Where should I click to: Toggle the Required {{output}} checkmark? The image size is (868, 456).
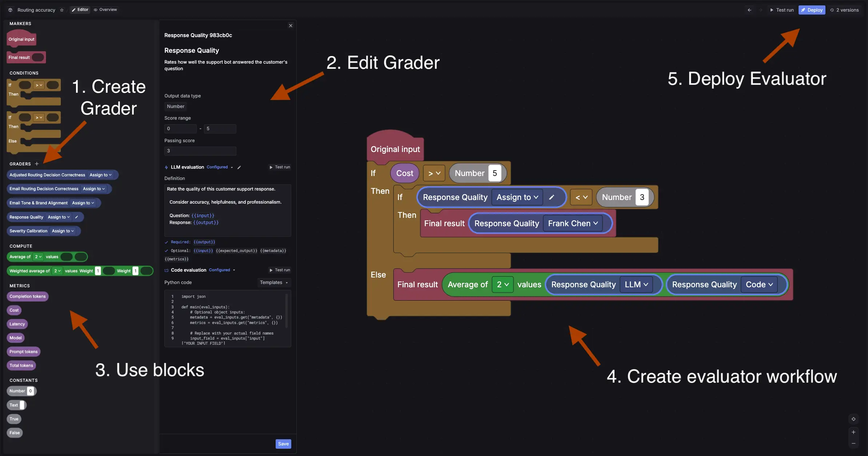pyautogui.click(x=166, y=242)
